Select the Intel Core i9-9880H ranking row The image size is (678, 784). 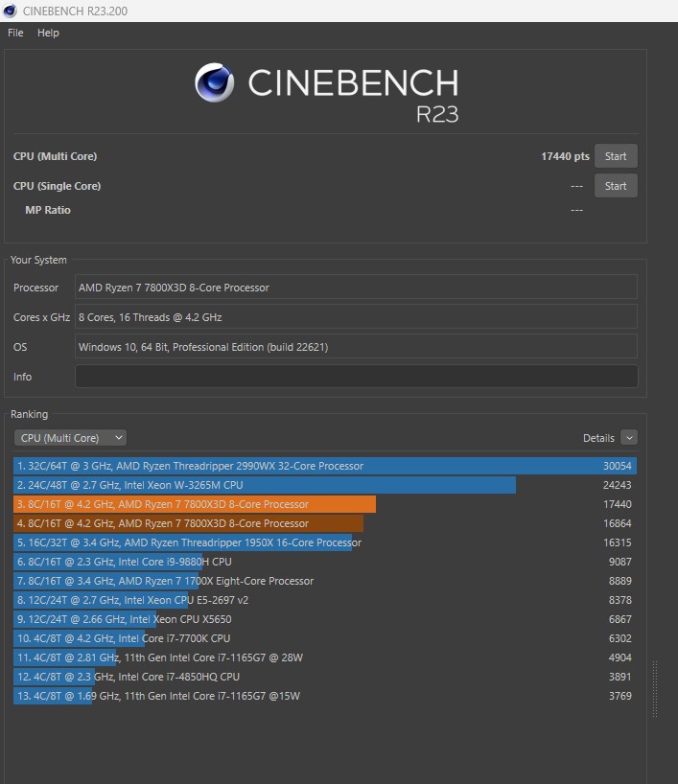click(325, 562)
